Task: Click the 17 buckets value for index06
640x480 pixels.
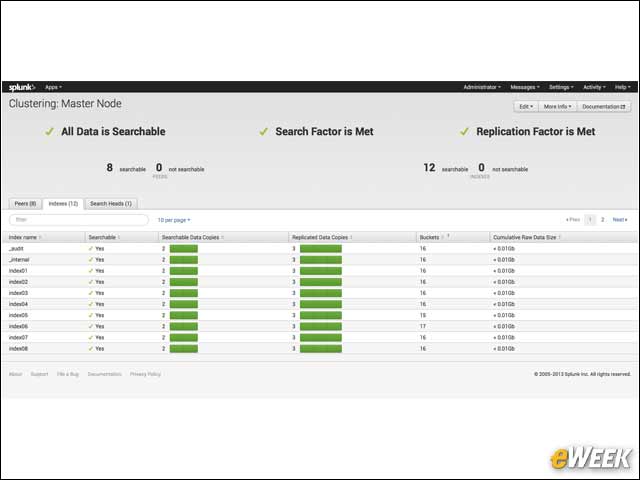Action: [423, 326]
